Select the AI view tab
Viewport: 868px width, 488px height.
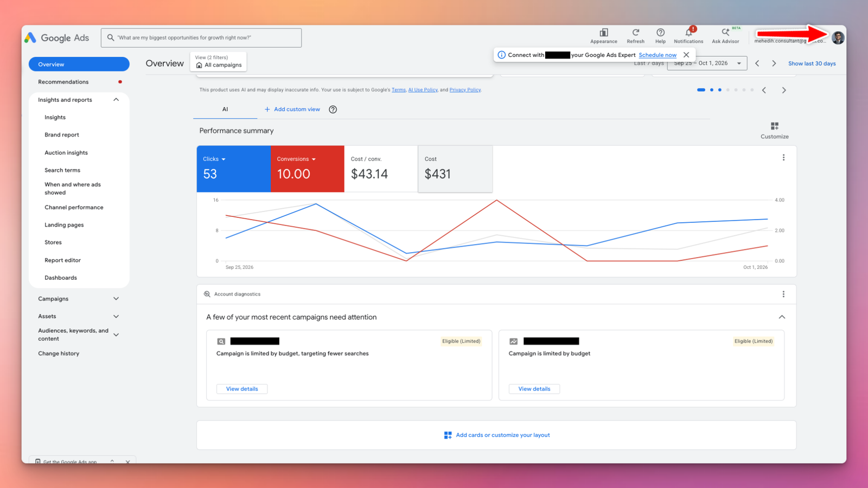(225, 110)
